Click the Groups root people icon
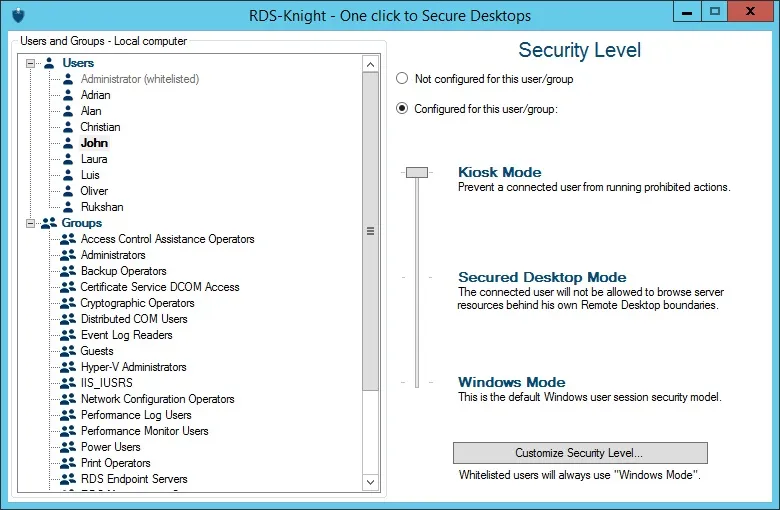 tap(49, 223)
